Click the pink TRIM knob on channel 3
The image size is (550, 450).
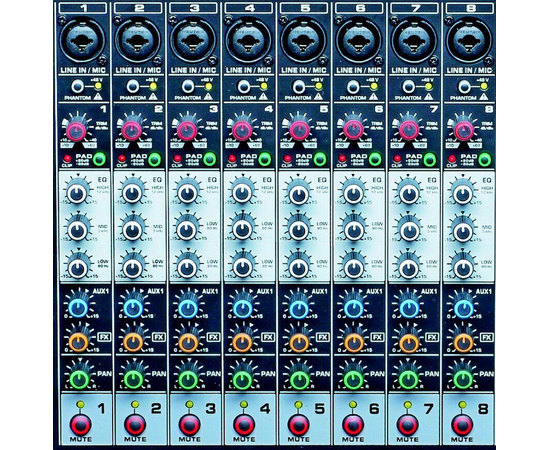coord(187,130)
